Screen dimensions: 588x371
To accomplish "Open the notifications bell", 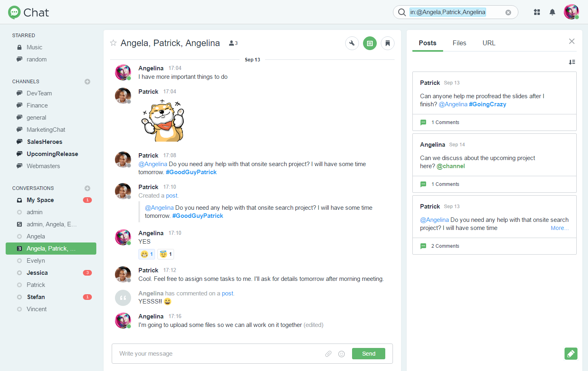I will [552, 12].
